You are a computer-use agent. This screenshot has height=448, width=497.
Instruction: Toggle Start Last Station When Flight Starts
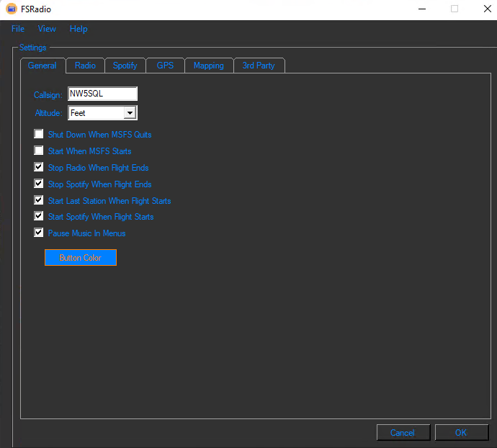pyautogui.click(x=39, y=200)
